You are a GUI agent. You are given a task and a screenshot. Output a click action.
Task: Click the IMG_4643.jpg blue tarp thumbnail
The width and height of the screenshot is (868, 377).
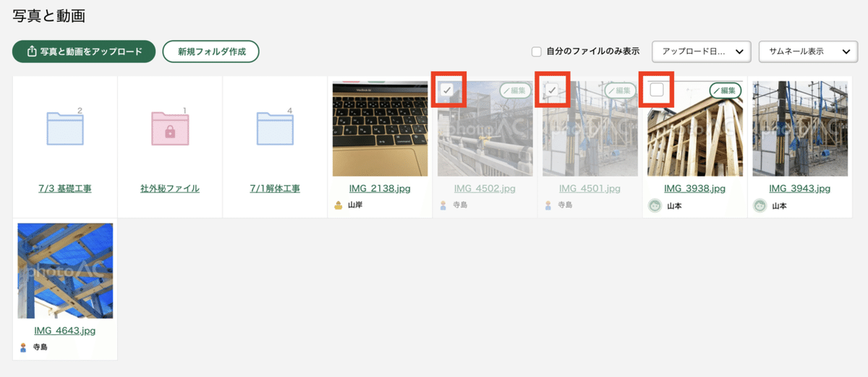(x=65, y=271)
